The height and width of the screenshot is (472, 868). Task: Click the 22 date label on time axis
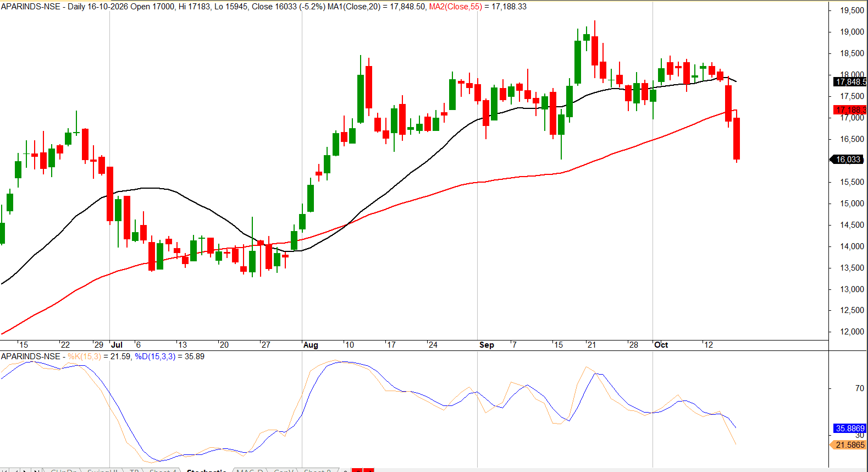(x=65, y=345)
